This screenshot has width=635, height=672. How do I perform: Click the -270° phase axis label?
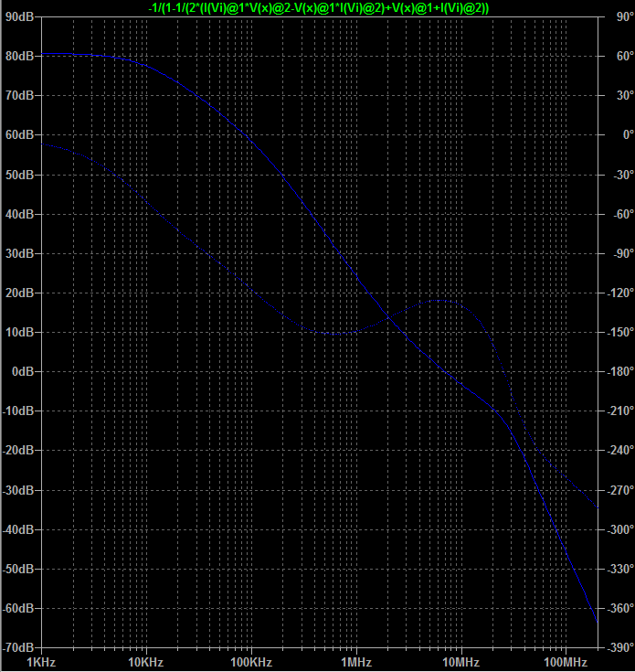(x=620, y=490)
